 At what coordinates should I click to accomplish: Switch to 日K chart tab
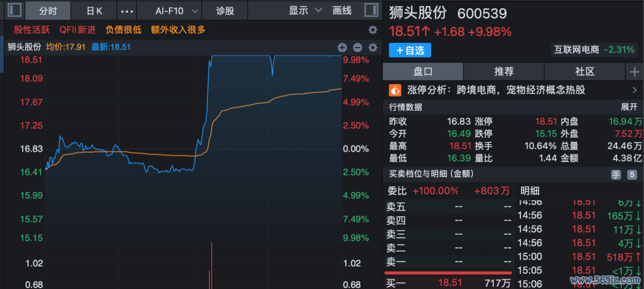(94, 11)
